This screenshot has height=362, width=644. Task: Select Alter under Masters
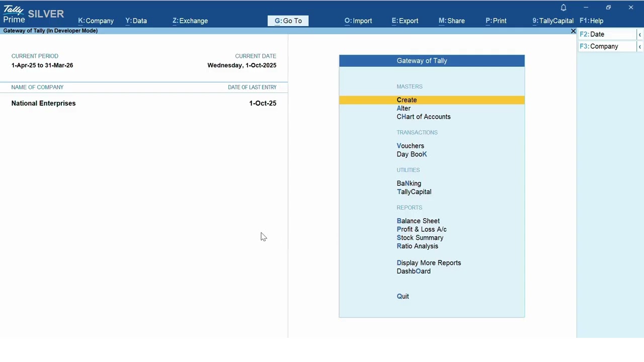(x=404, y=109)
